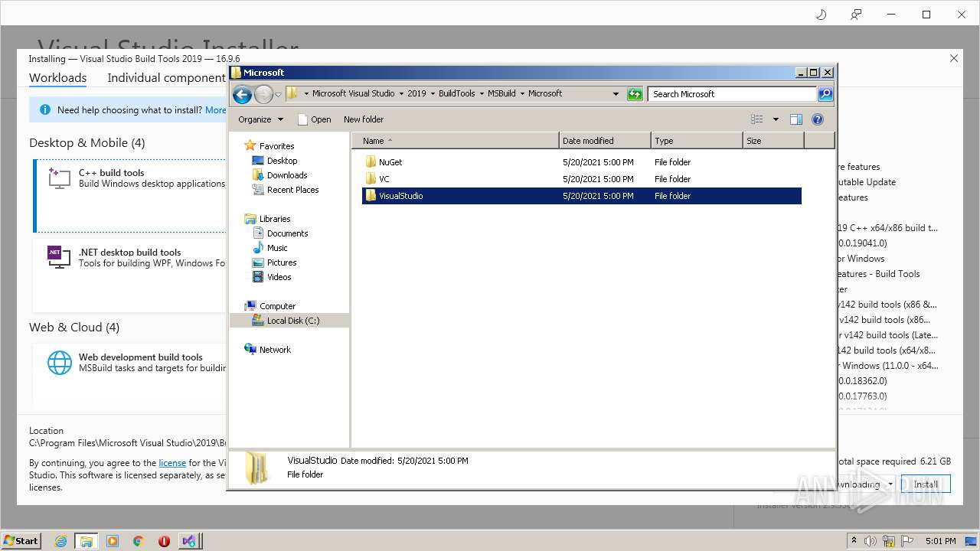Open Downloads in the navigation pane

point(287,175)
